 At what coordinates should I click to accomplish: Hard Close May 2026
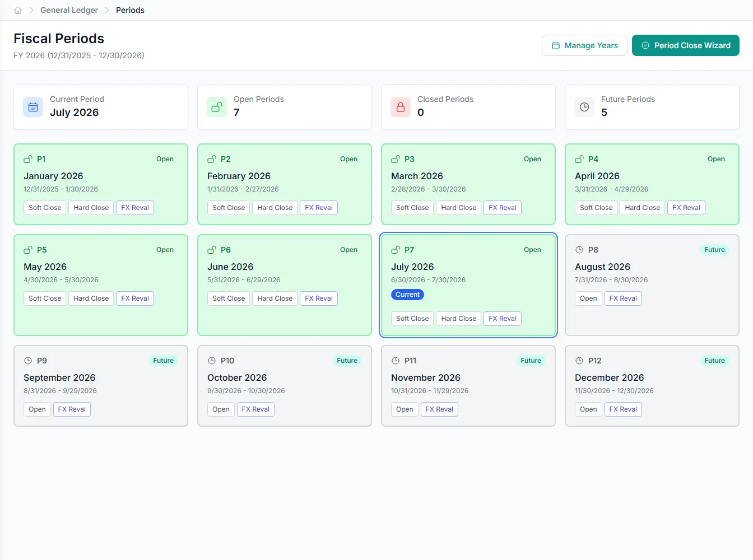click(91, 298)
